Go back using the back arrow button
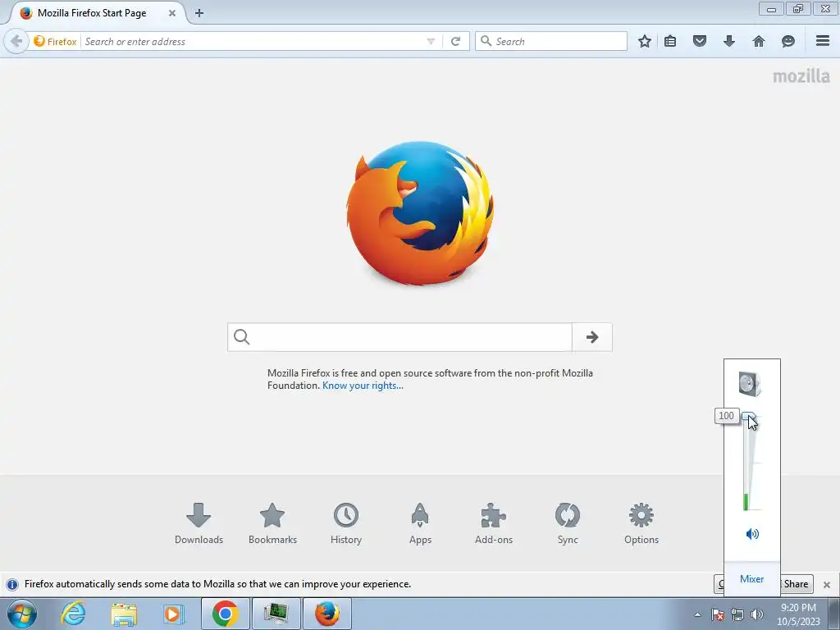This screenshot has height=630, width=840. (16, 41)
